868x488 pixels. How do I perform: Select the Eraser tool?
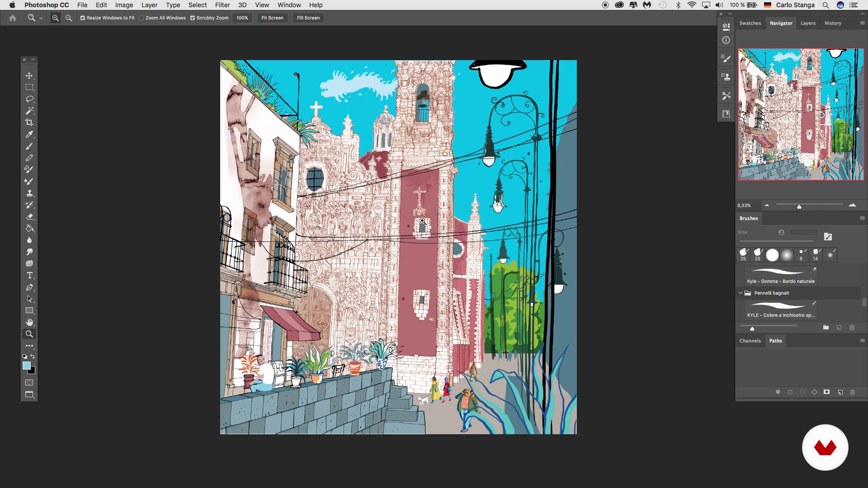coord(29,216)
